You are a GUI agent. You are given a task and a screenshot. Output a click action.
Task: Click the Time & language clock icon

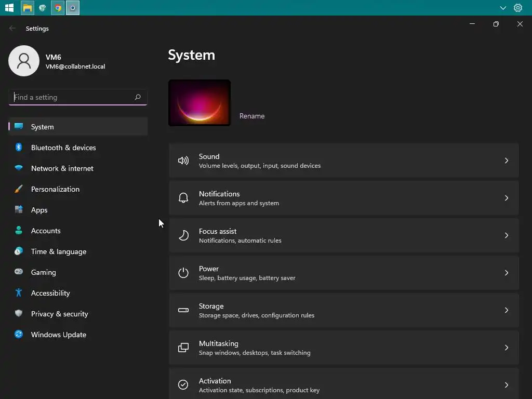pyautogui.click(x=19, y=251)
